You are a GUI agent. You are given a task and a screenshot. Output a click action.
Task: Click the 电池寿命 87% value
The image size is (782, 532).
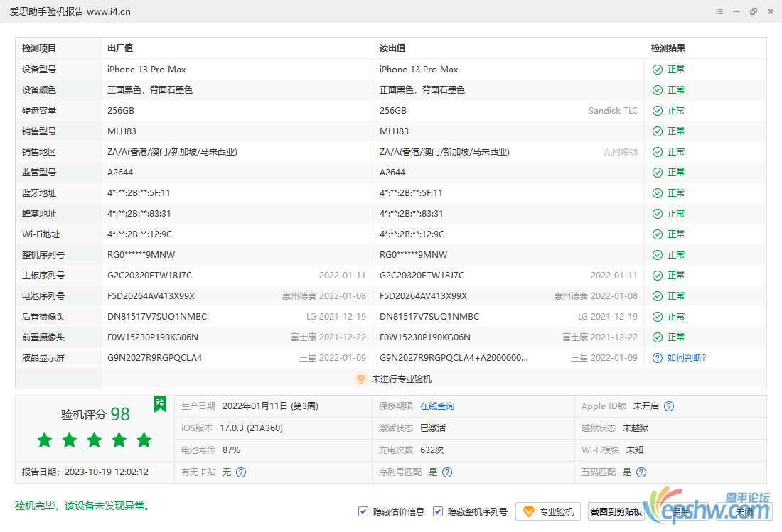[x=231, y=450]
